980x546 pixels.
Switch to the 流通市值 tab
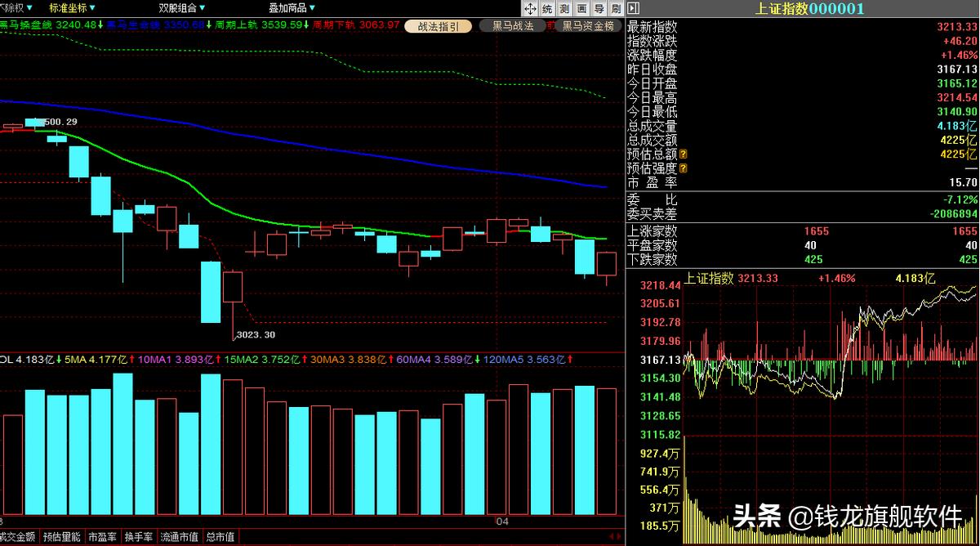pyautogui.click(x=179, y=537)
